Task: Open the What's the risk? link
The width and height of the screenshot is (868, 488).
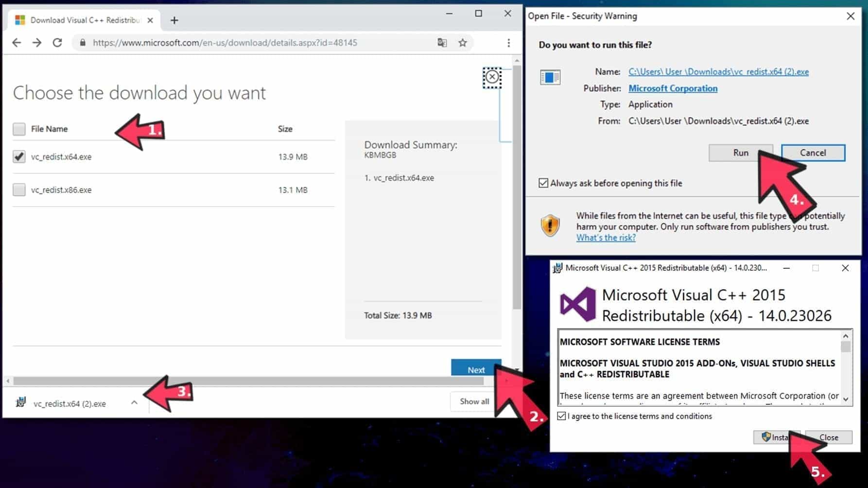Action: pyautogui.click(x=606, y=238)
